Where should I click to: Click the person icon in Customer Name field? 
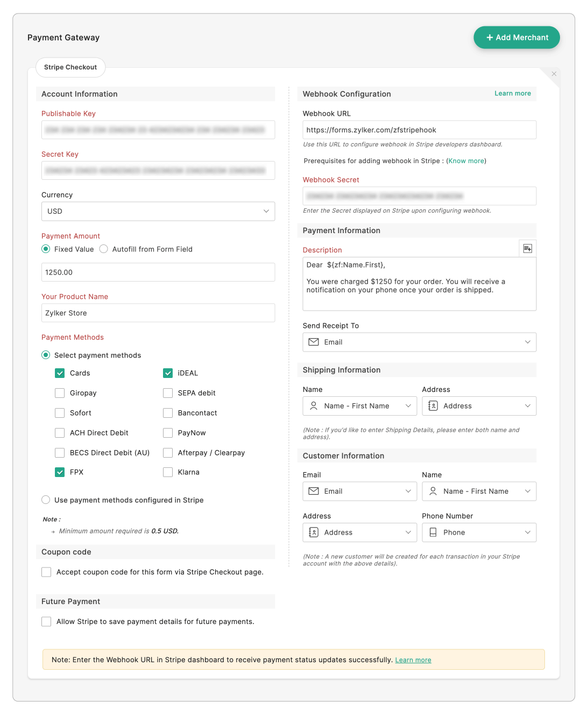click(x=433, y=491)
